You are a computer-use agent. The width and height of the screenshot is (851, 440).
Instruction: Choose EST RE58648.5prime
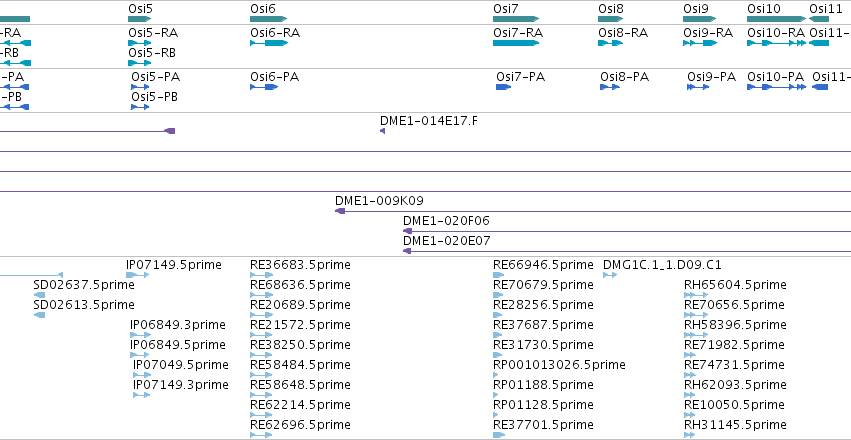pyautogui.click(x=261, y=395)
